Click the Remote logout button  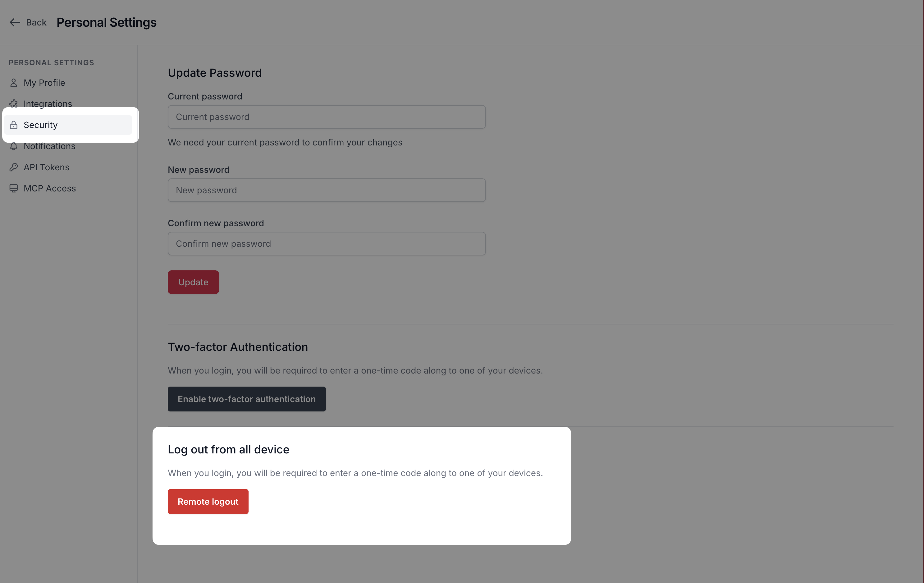click(x=208, y=502)
